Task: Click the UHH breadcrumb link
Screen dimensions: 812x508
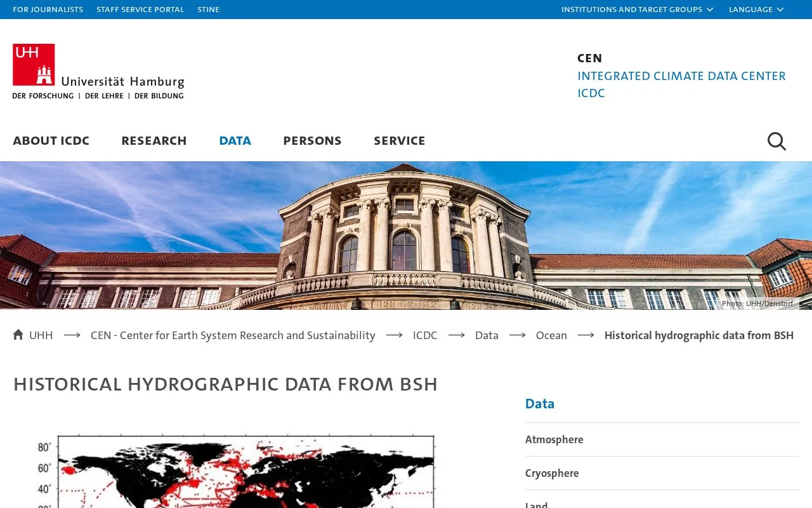Action: pos(41,335)
